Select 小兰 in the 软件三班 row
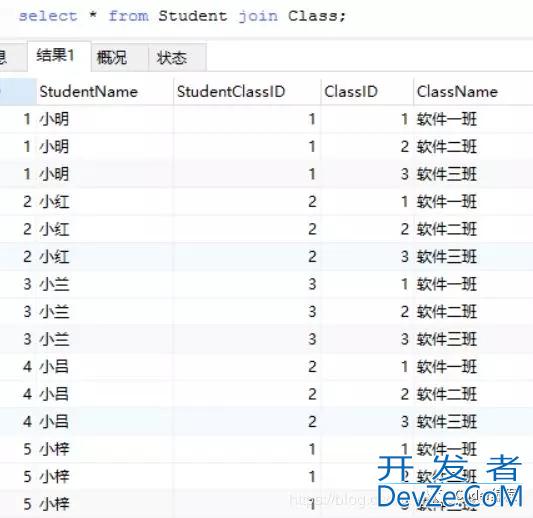The height and width of the screenshot is (518, 533). tap(54, 340)
